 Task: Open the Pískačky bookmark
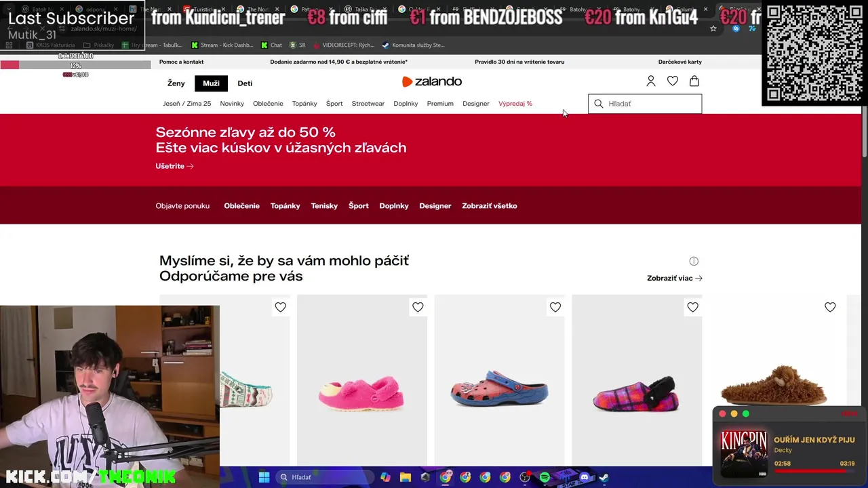99,45
